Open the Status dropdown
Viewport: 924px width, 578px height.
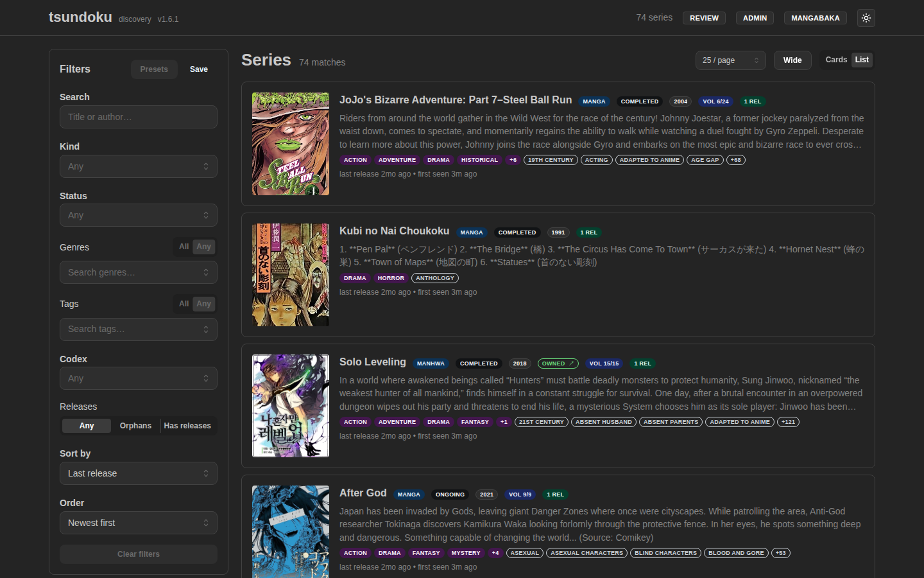tap(139, 215)
